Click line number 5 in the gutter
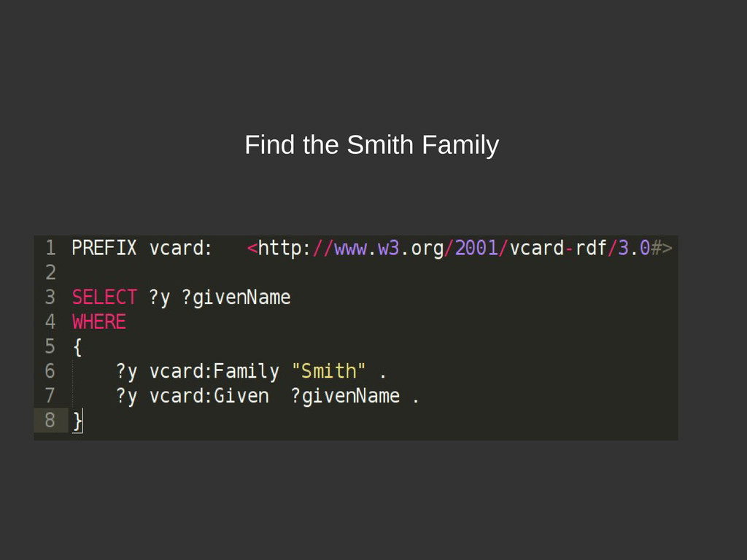The height and width of the screenshot is (560, 747). (50, 346)
